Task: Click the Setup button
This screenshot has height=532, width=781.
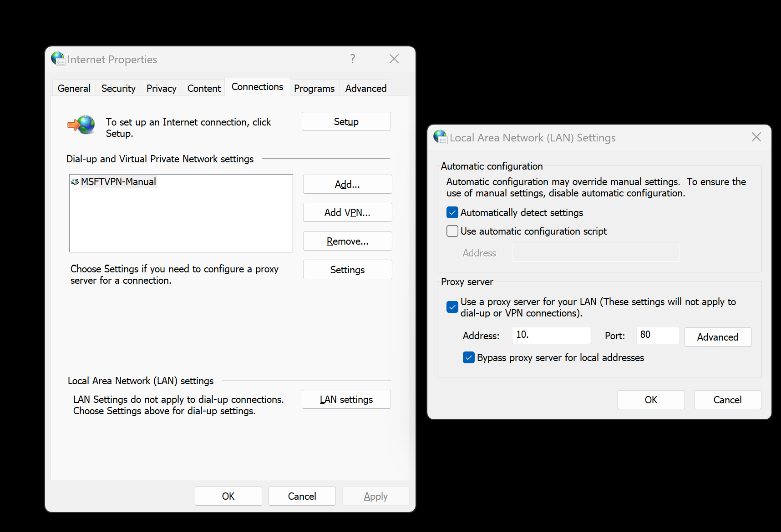Action: 346,121
